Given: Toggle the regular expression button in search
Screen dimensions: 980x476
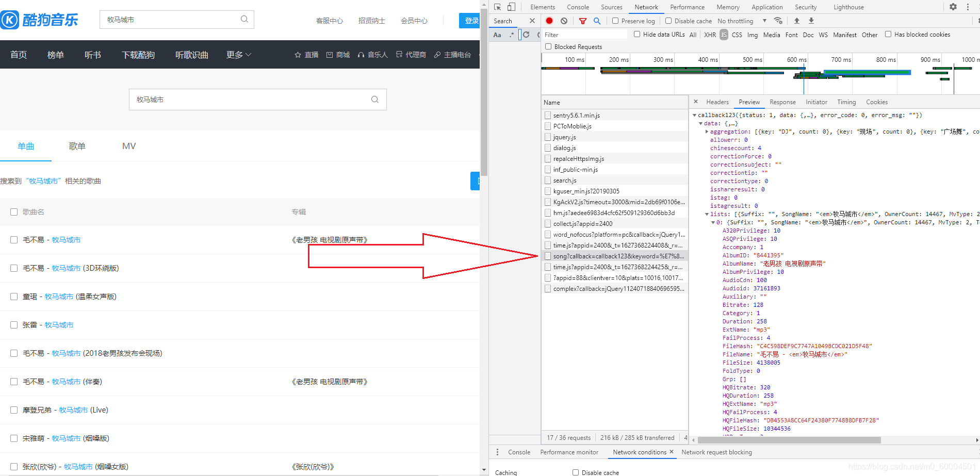Looking at the screenshot, I should 512,35.
